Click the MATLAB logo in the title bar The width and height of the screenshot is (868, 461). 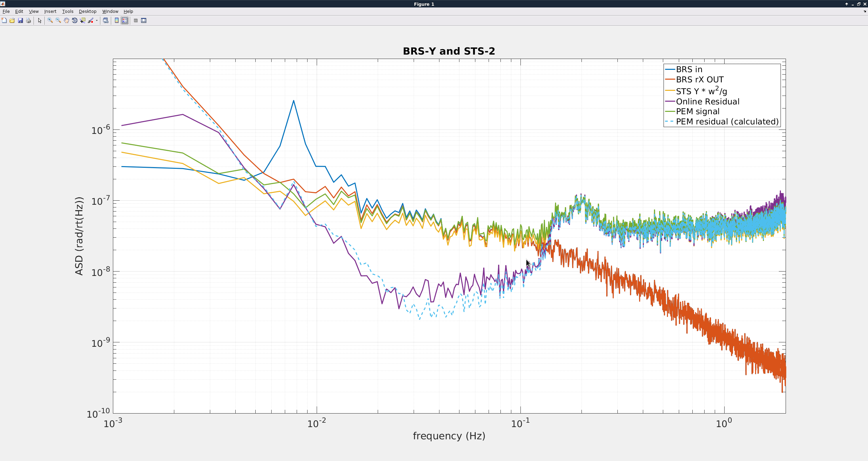click(x=3, y=4)
